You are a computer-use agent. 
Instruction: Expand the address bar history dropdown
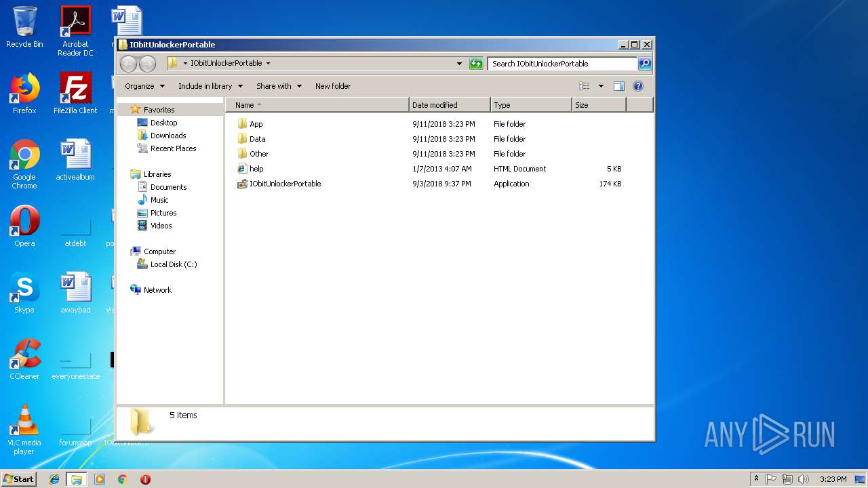tap(460, 64)
